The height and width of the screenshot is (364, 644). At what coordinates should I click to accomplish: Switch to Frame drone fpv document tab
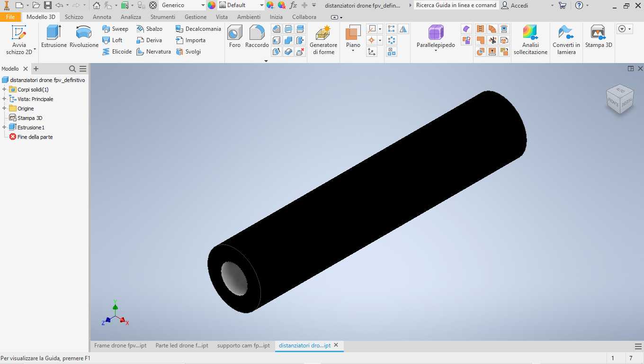pyautogui.click(x=120, y=346)
